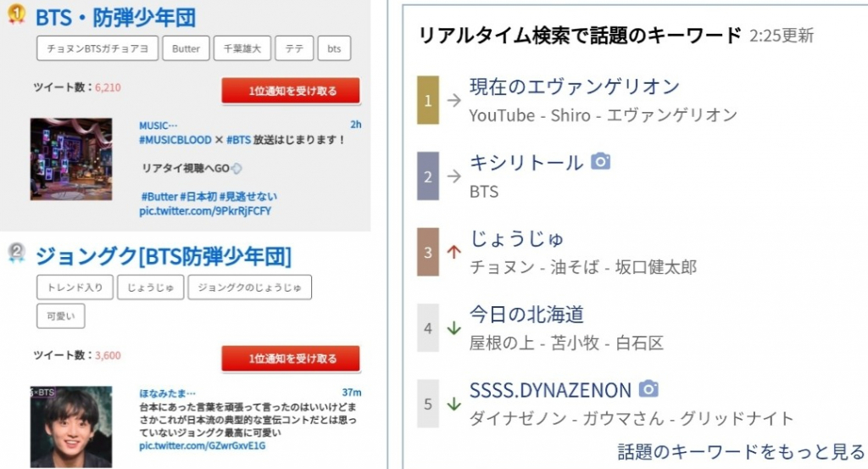Open the 現在のエヴァンゲリオン keyword
Screen dimensions: 868x469
click(575, 86)
